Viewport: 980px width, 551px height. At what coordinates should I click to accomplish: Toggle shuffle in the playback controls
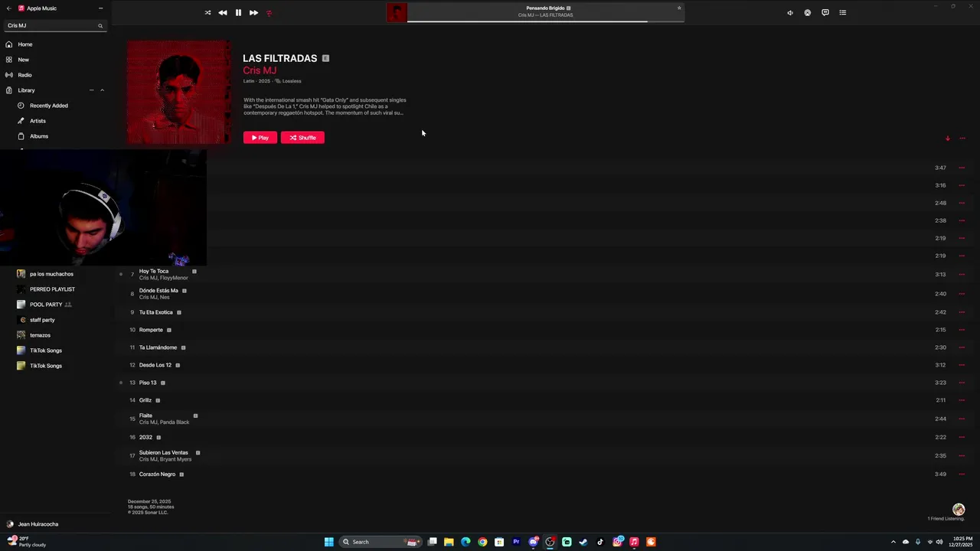207,12
